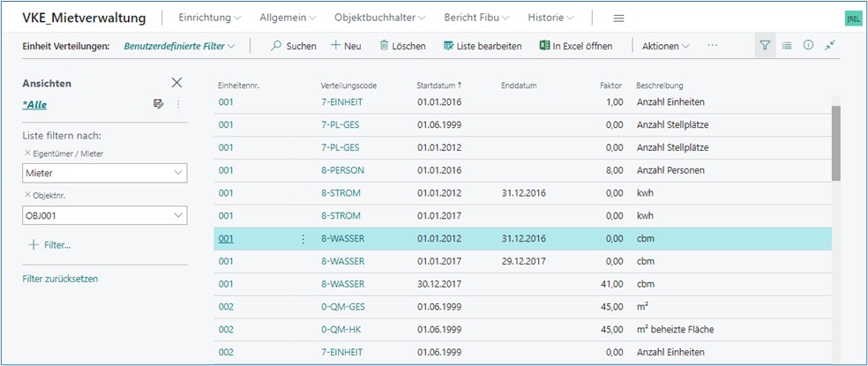Click the trash icon beside Löschen

pyautogui.click(x=385, y=46)
